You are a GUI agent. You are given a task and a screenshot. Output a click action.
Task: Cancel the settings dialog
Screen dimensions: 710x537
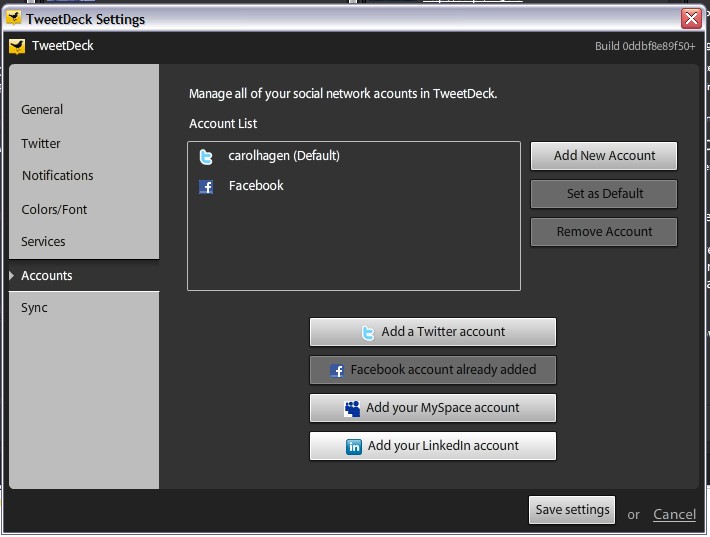pyautogui.click(x=674, y=514)
